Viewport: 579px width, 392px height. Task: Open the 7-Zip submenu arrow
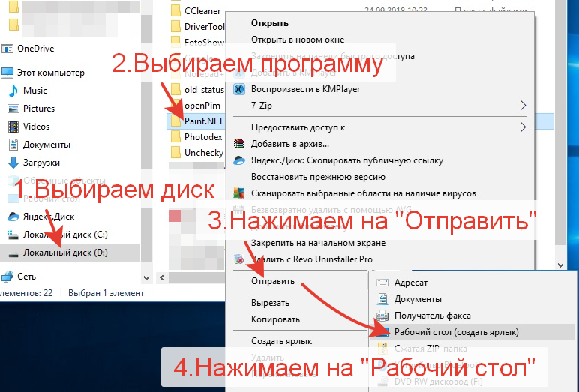pyautogui.click(x=523, y=106)
